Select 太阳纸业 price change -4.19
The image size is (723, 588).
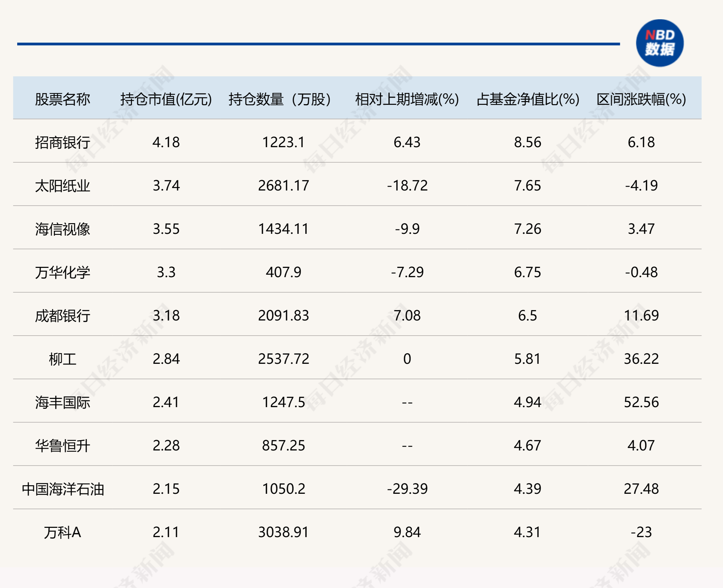point(641,186)
